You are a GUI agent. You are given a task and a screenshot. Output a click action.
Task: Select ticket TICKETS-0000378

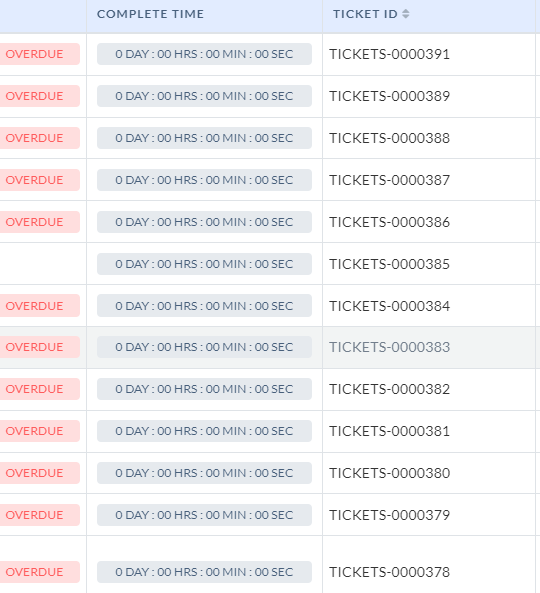click(389, 572)
